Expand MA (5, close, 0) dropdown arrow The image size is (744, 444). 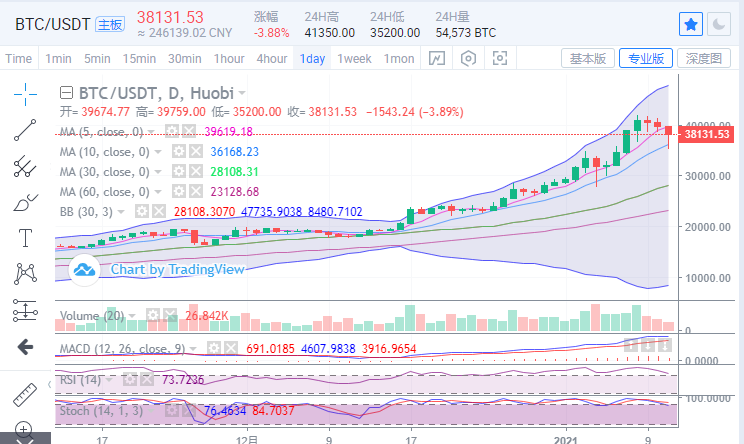coord(151,132)
